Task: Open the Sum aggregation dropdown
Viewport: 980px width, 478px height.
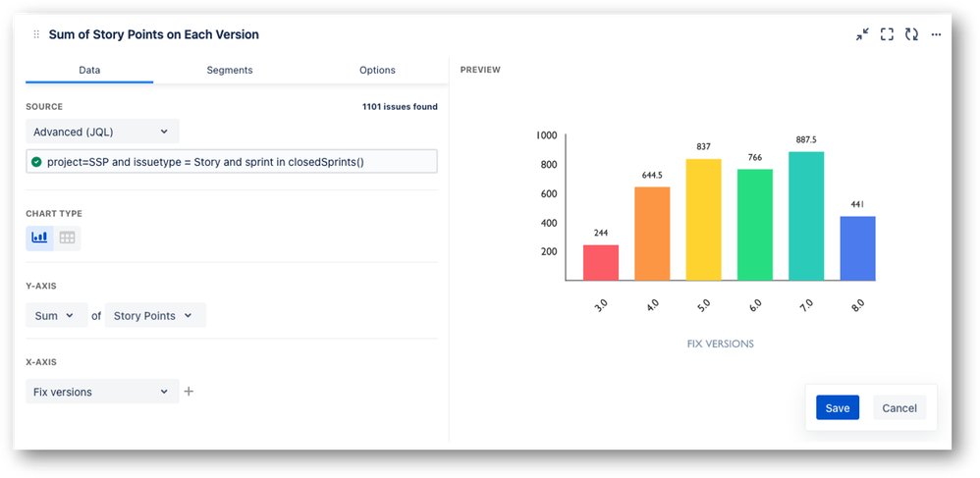Action: point(56,315)
